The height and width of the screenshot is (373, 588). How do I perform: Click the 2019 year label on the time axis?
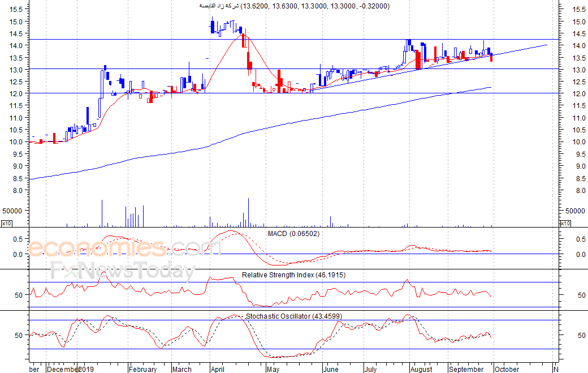(86, 369)
